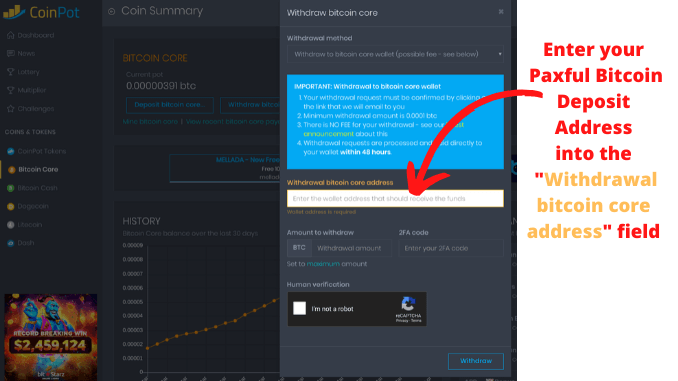
Task: Click the Dash coin icon
Action: pyautogui.click(x=11, y=243)
